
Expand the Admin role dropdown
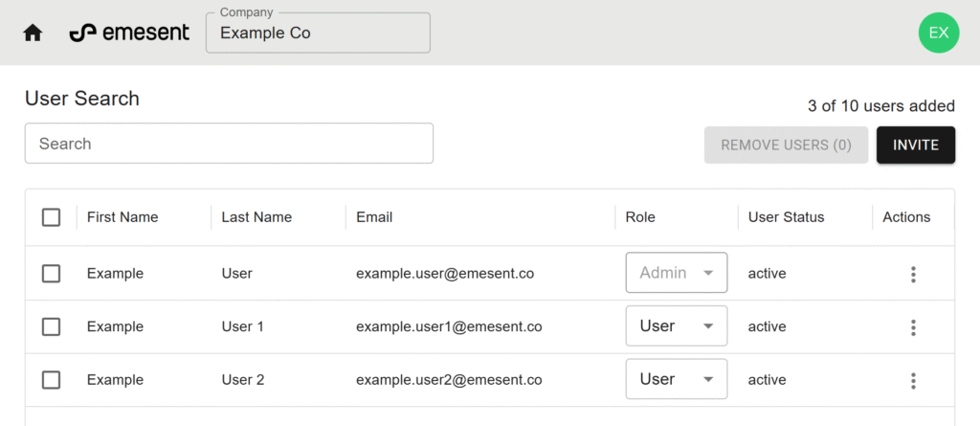pos(676,273)
